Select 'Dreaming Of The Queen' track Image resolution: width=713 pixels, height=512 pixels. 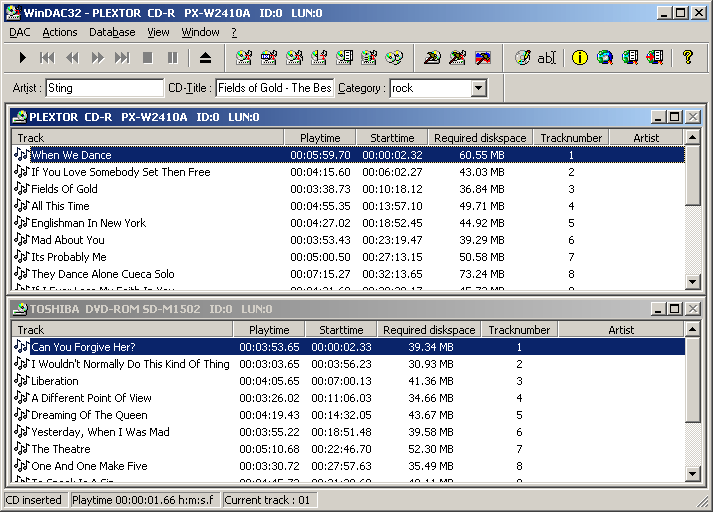[348, 415]
